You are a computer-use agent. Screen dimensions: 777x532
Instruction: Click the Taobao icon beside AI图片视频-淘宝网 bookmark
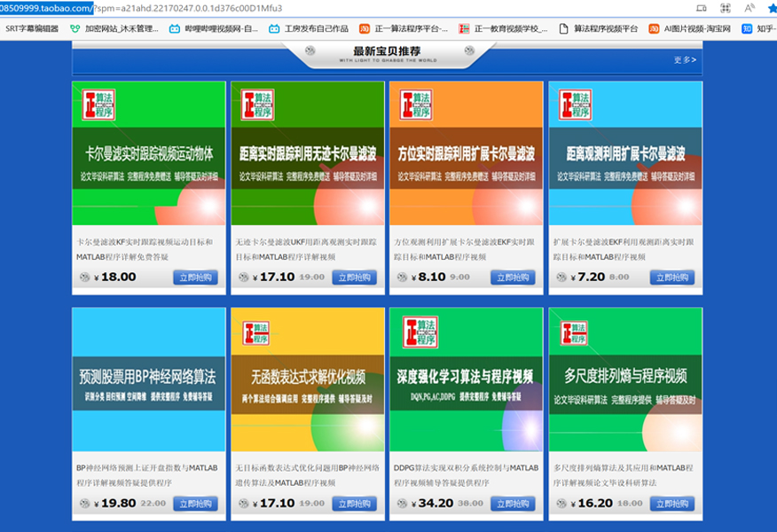[x=654, y=27]
